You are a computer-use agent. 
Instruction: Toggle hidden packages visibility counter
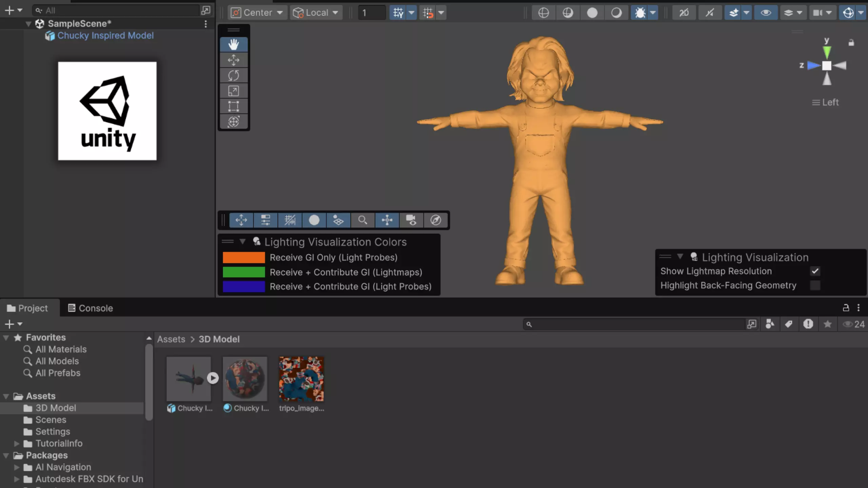854,324
